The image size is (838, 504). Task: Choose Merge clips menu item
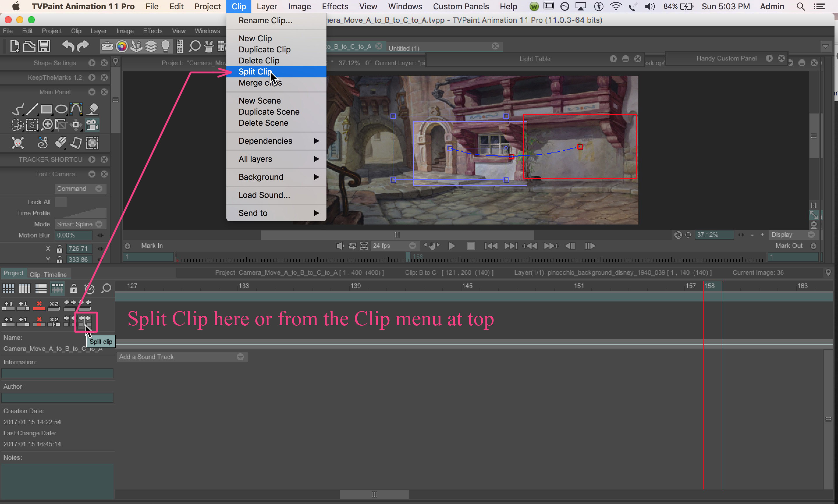[x=276, y=83]
